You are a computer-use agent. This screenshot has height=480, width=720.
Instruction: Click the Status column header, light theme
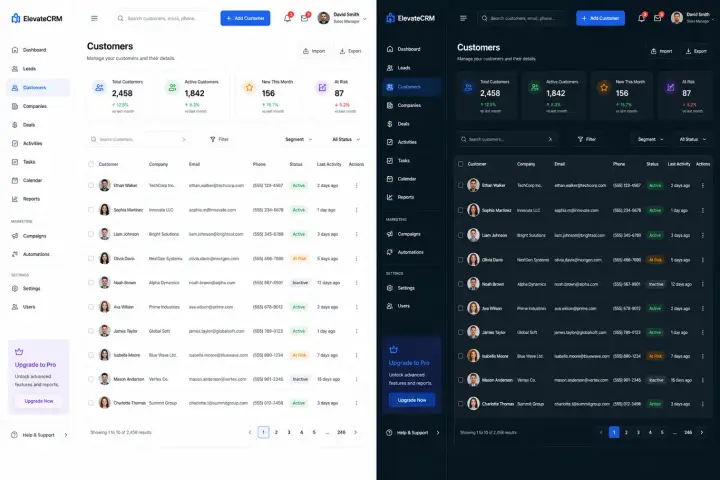pyautogui.click(x=296, y=164)
